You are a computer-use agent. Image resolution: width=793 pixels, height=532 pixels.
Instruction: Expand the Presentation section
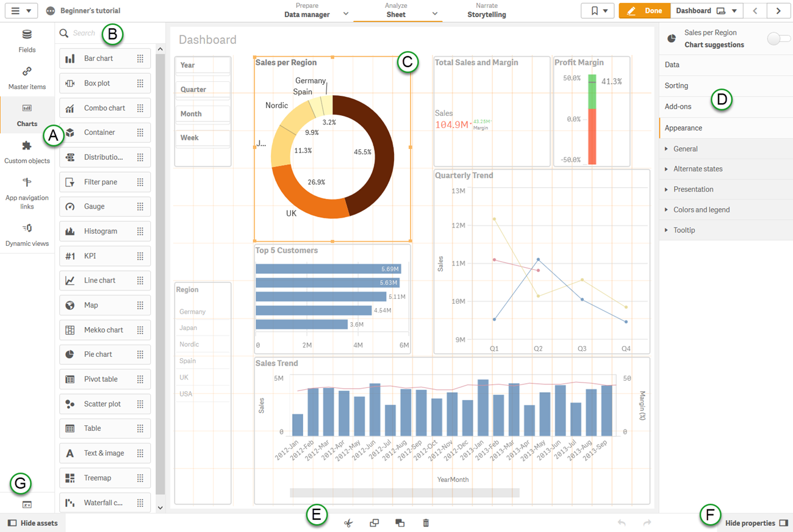[726, 190]
